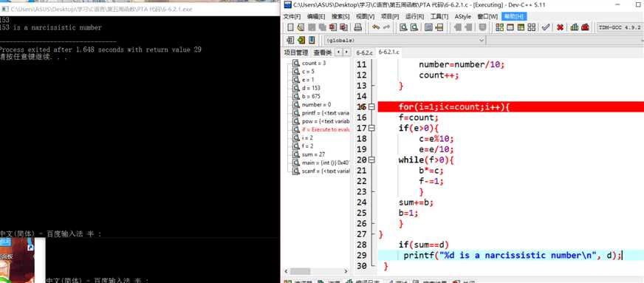
Task: Click the Run window icon
Action: [510, 27]
